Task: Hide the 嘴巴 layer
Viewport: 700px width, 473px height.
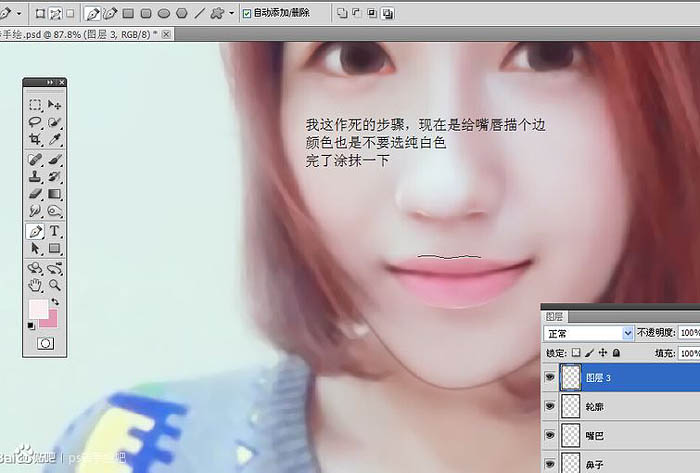Action: click(550, 435)
